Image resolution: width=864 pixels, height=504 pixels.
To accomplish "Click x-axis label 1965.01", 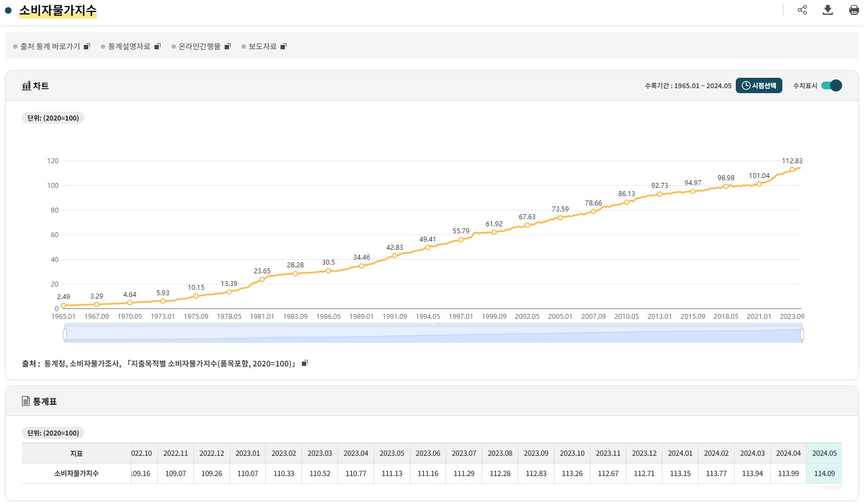I will click(x=64, y=317).
